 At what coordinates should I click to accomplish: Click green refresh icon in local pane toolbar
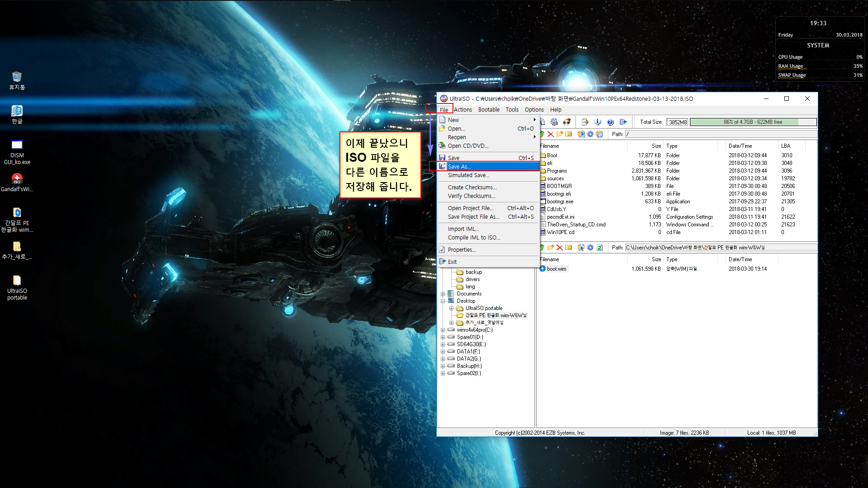(599, 248)
